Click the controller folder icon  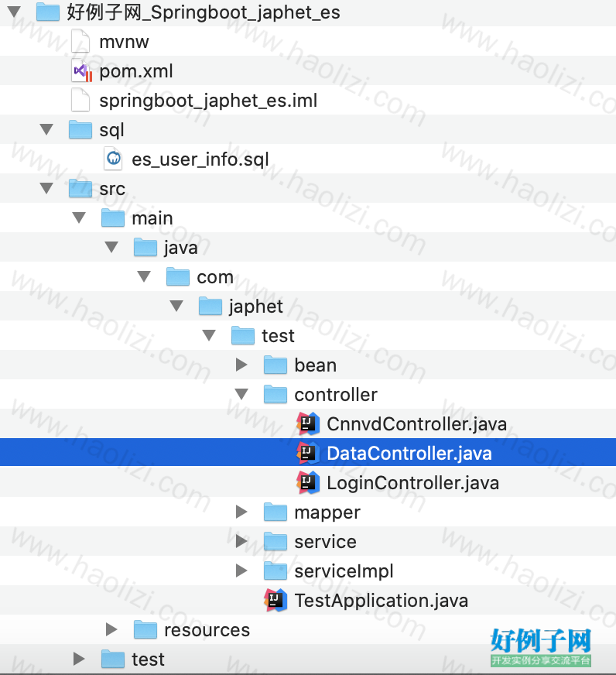pos(275,394)
